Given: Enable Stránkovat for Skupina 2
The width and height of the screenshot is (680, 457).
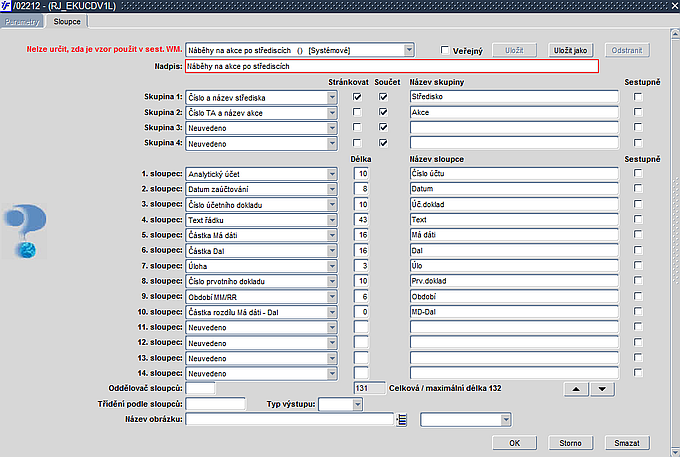Looking at the screenshot, I should [x=357, y=112].
